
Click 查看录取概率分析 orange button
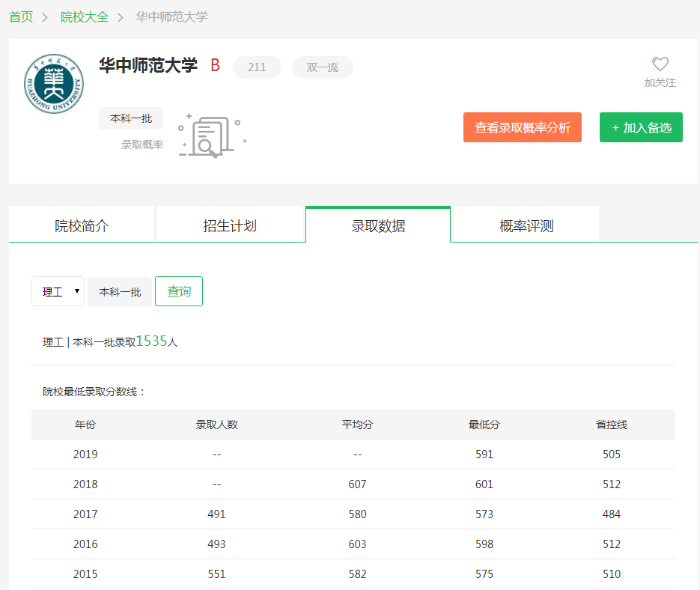pos(523,127)
